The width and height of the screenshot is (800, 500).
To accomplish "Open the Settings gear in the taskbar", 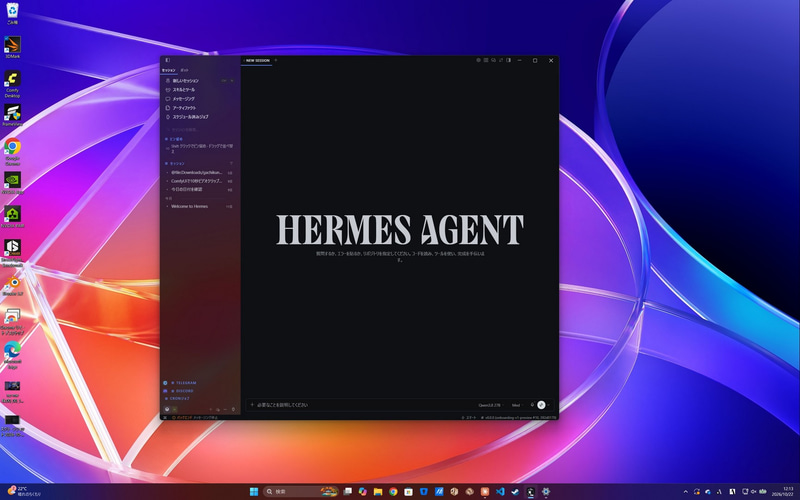I will point(545,492).
